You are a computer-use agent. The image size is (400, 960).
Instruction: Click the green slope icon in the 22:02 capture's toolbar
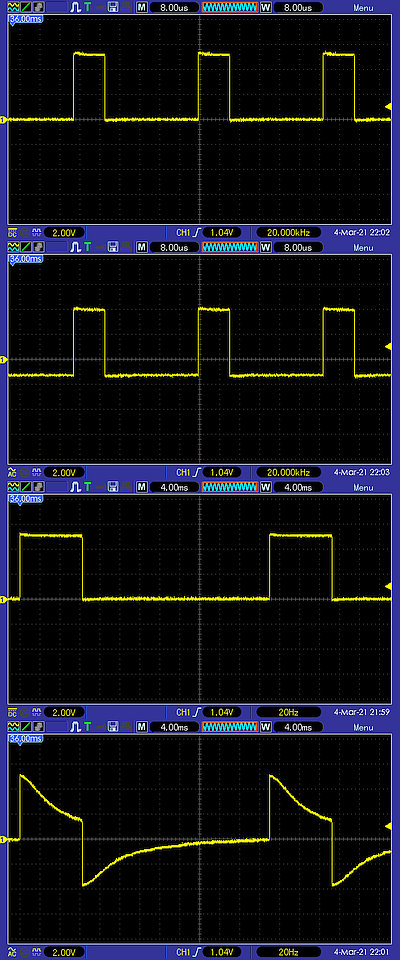tap(25, 7)
